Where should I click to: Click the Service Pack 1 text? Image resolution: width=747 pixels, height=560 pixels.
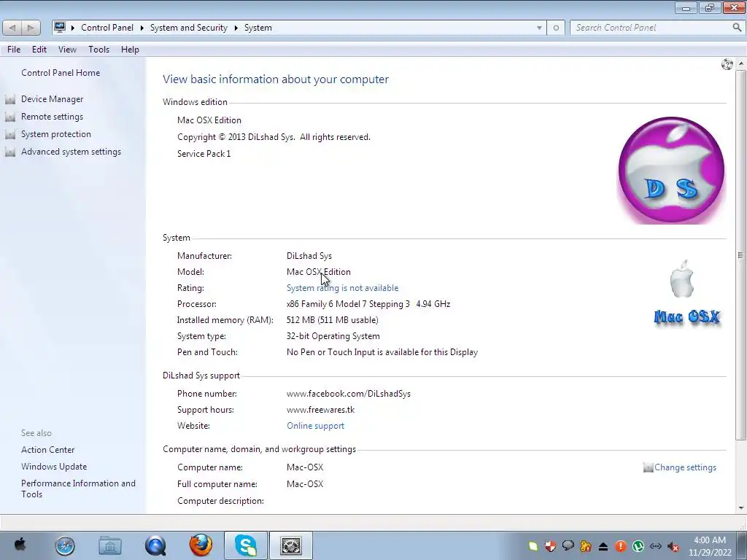(x=204, y=154)
